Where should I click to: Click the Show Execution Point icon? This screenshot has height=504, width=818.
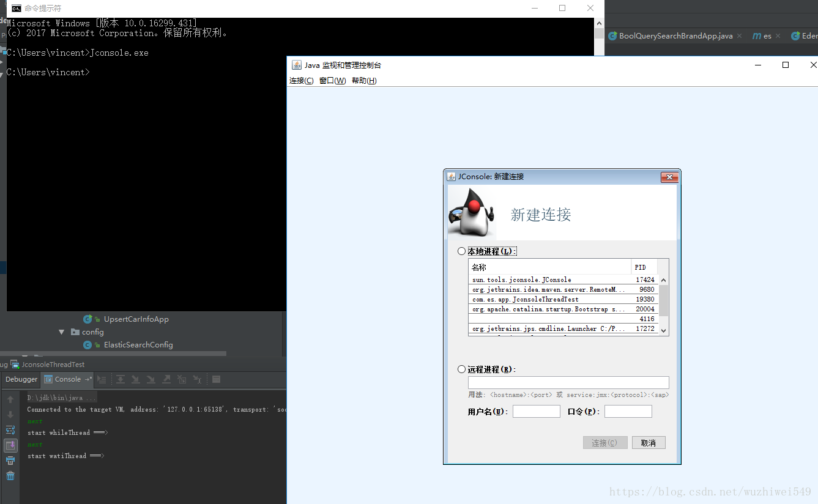(x=102, y=379)
